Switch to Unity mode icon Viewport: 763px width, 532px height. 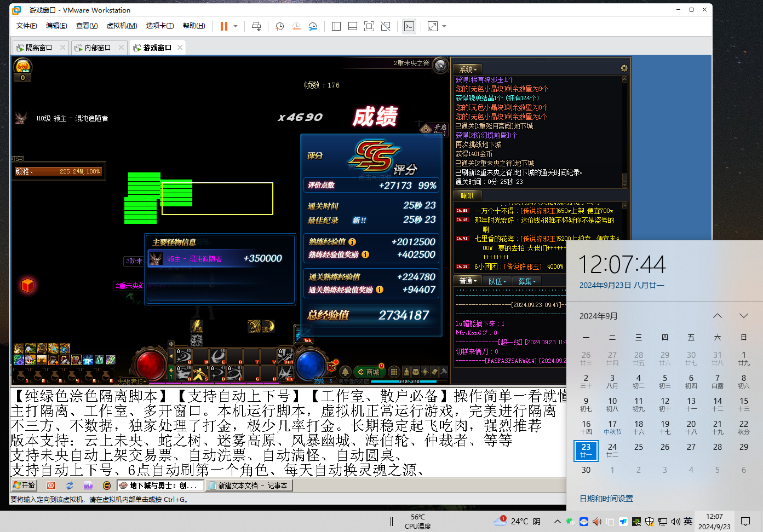click(x=386, y=26)
